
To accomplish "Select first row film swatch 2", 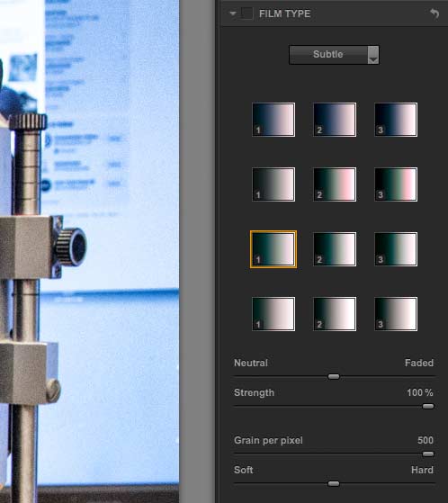I will click(335, 120).
